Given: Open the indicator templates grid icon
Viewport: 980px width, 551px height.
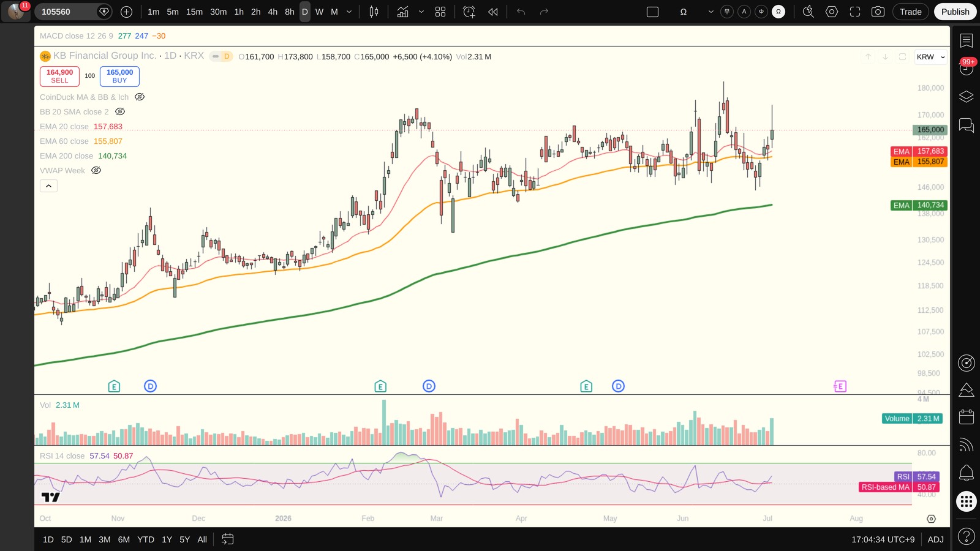Looking at the screenshot, I should tap(440, 12).
